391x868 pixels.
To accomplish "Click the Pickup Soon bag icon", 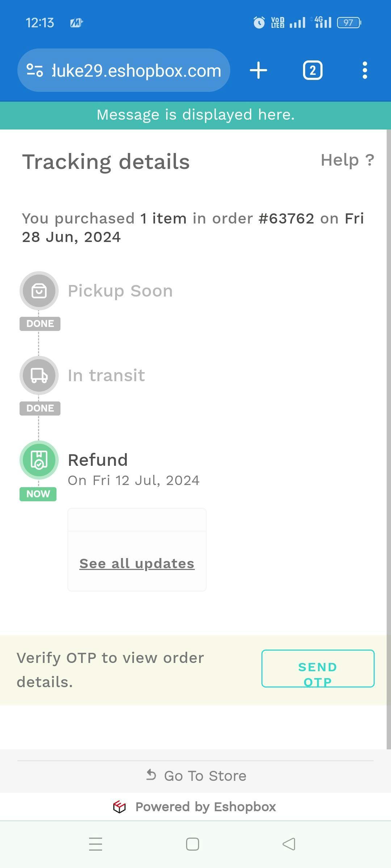I will [39, 291].
